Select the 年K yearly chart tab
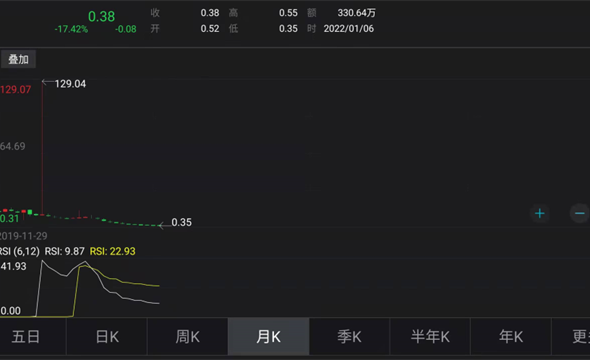 pos(511,337)
